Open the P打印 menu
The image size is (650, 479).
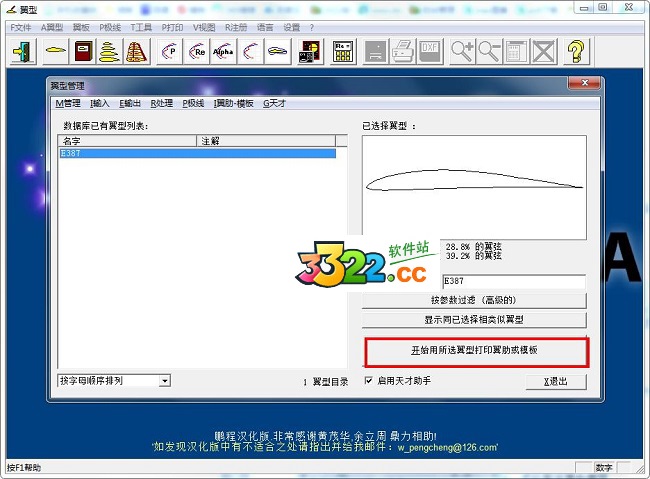pos(172,27)
